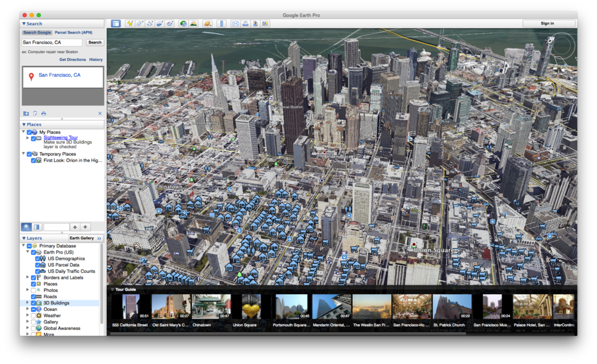Open the planet switcher (Saturn icon)
This screenshot has height=364, width=597.
[x=208, y=24]
